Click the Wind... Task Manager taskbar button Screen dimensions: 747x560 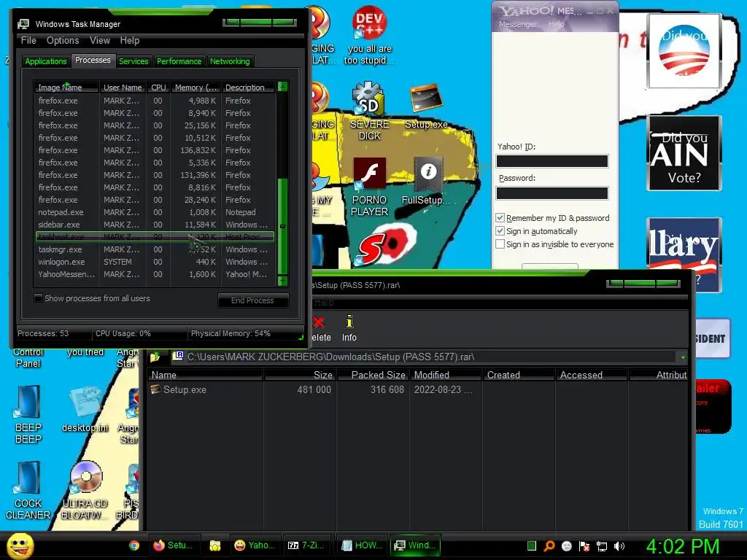[x=415, y=545]
